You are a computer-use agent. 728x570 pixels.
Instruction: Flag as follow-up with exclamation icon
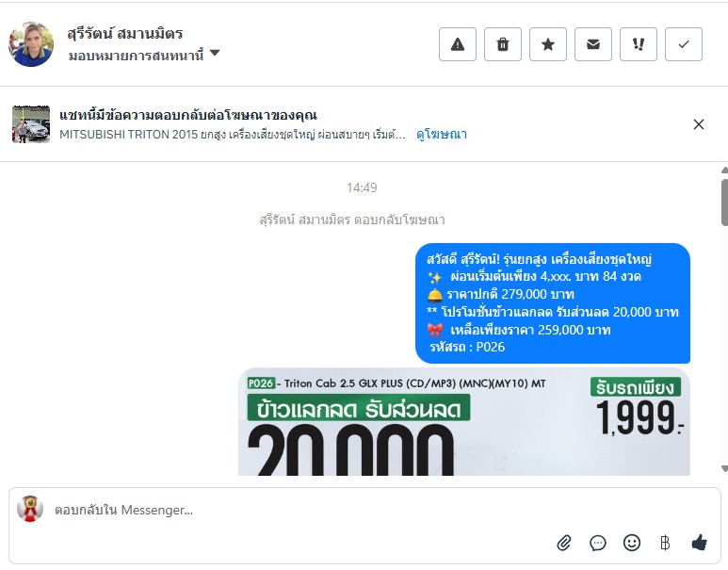[639, 44]
